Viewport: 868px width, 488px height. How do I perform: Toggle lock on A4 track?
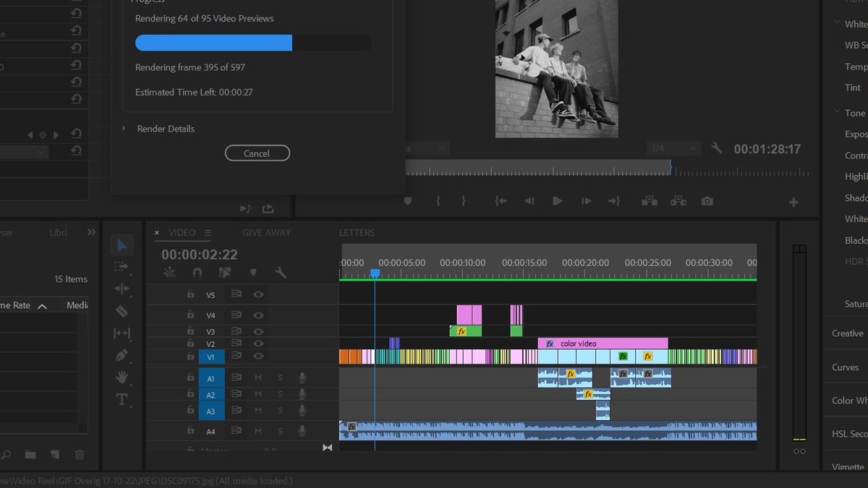(190, 431)
